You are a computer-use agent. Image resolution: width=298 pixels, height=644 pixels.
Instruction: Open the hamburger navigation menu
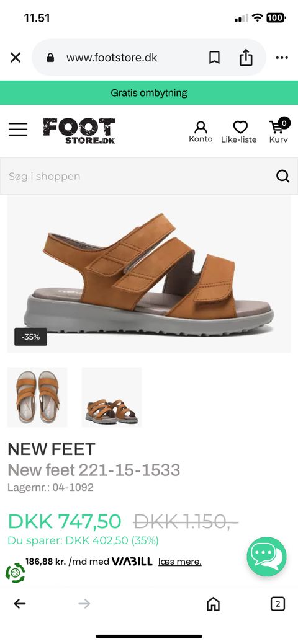pyautogui.click(x=18, y=130)
